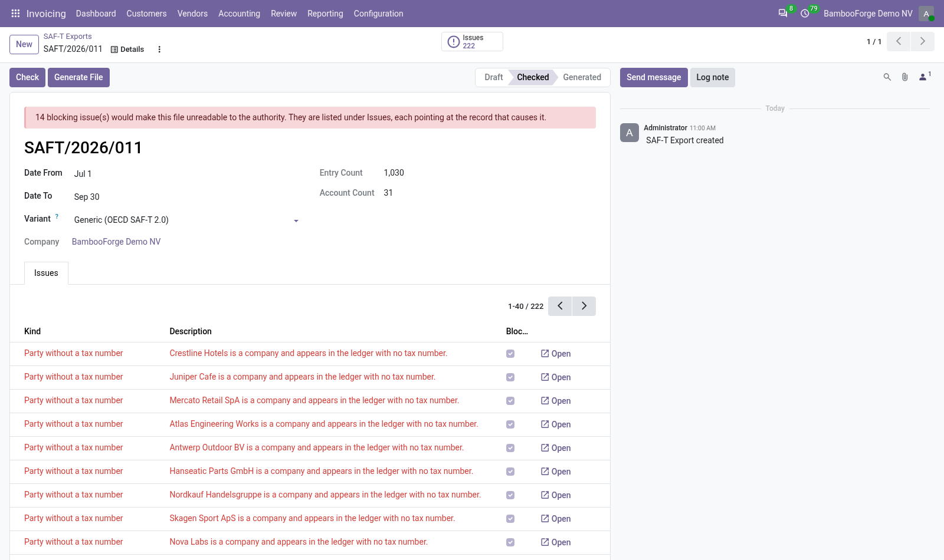Open the Issues 222 stat button
Image resolution: width=944 pixels, height=560 pixels.
(472, 42)
